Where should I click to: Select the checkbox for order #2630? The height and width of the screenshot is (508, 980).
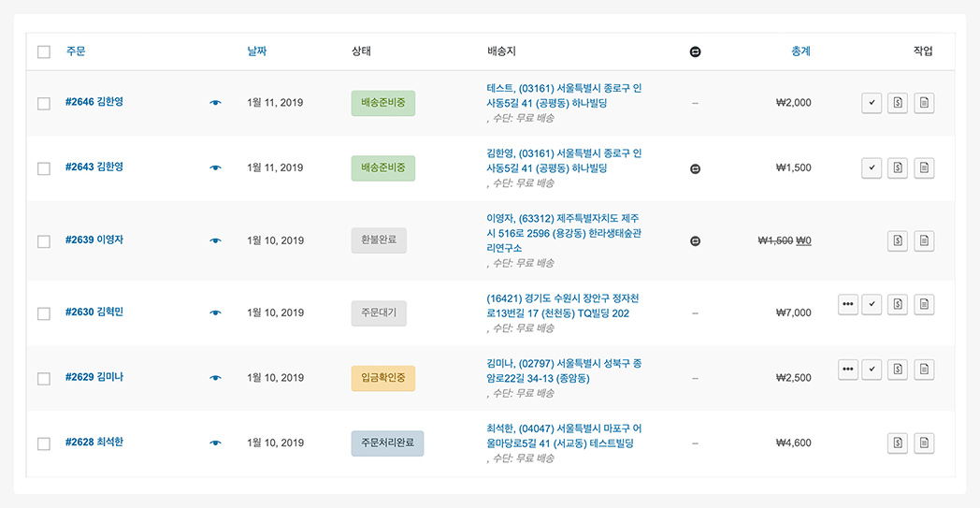point(44,313)
